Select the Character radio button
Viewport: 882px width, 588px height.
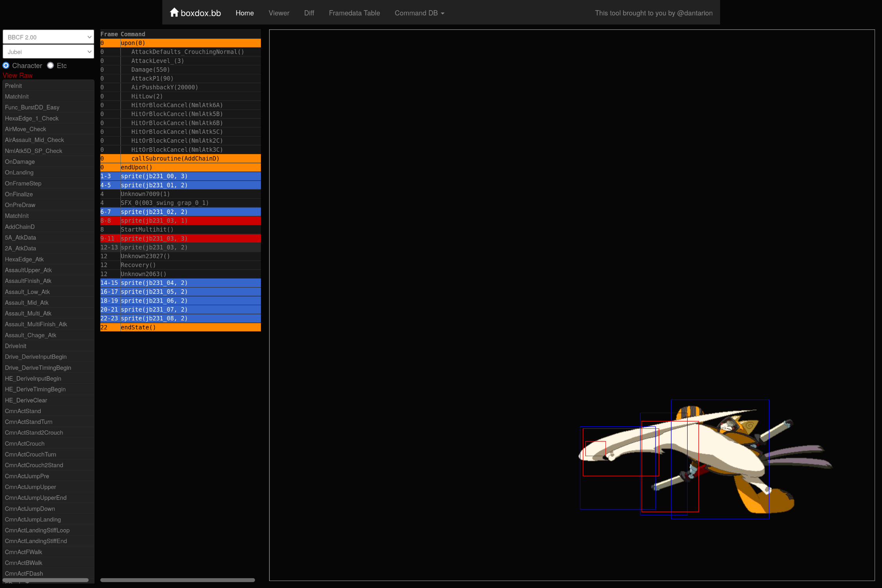click(7, 65)
